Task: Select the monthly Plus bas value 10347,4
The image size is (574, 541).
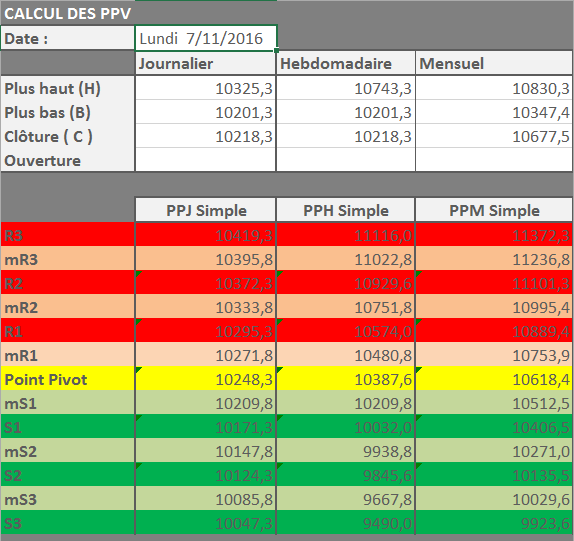Action: pos(494,112)
